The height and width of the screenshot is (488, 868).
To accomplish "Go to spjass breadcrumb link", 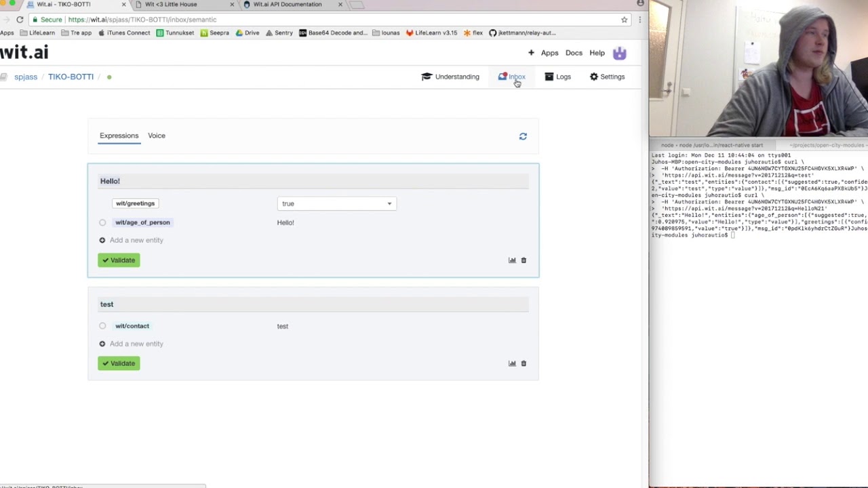I will pyautogui.click(x=26, y=77).
